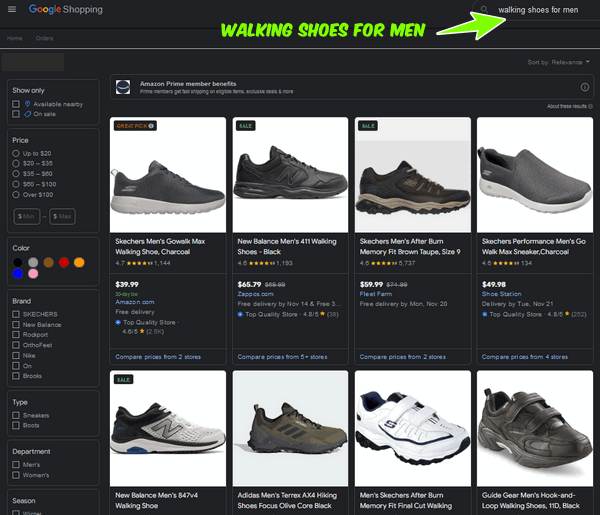This screenshot has width=600, height=515.
Task: Click star rating of Skechers After Burn Taupe
Action: coord(384,263)
